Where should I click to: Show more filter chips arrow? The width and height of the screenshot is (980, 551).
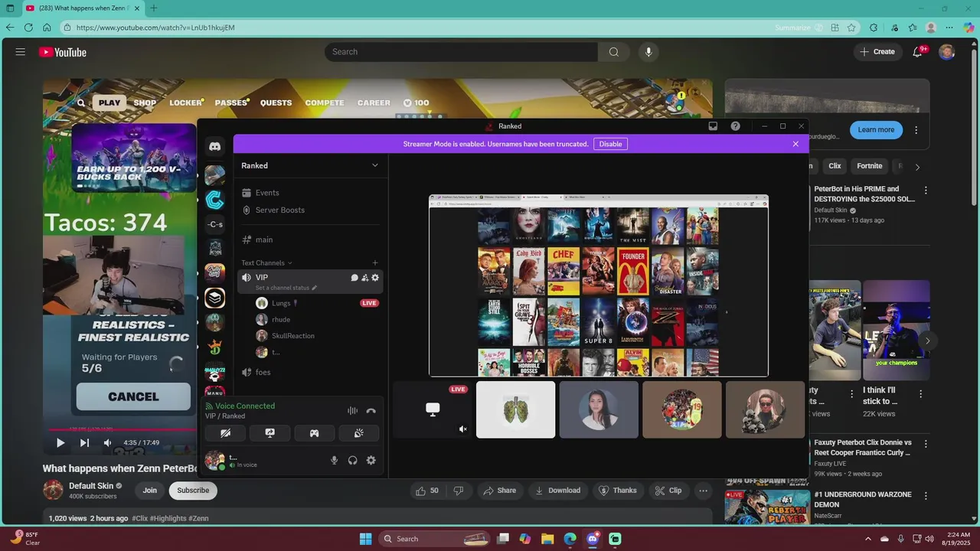tap(917, 167)
